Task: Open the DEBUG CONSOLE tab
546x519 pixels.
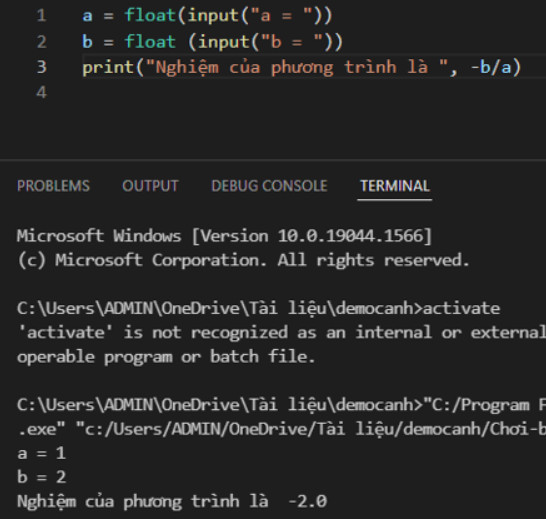Action: click(269, 186)
